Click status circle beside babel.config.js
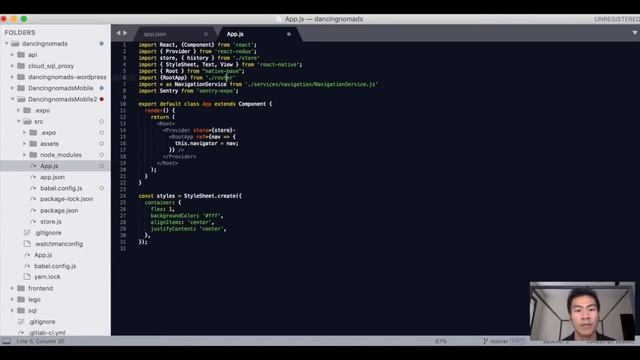 tap(102, 188)
